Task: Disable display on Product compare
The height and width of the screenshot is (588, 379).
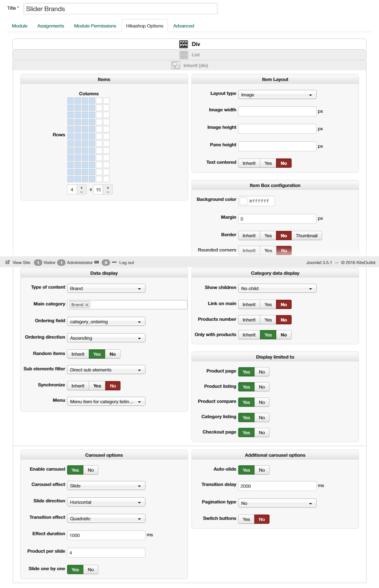Action: coord(262,402)
